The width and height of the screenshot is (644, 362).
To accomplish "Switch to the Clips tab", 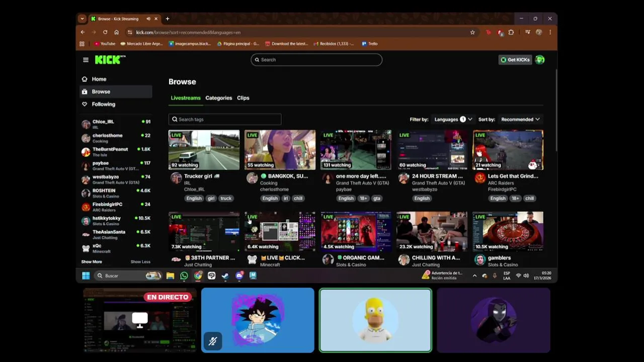I will click(x=243, y=98).
